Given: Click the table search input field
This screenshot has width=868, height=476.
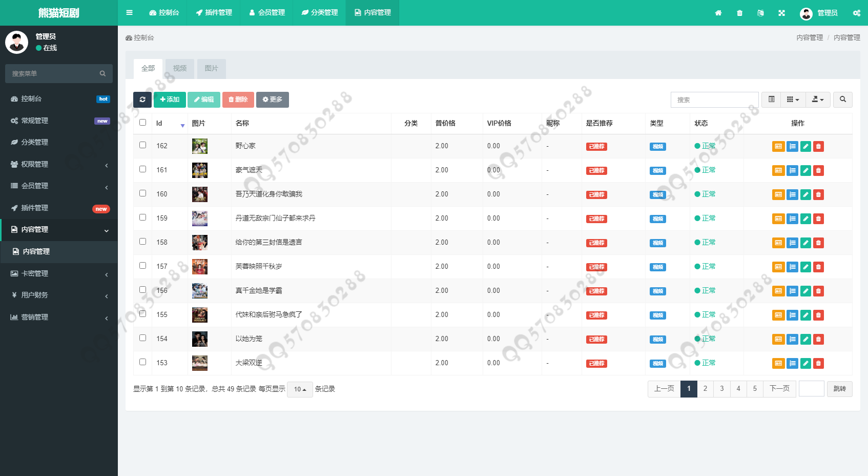Looking at the screenshot, I should click(714, 100).
